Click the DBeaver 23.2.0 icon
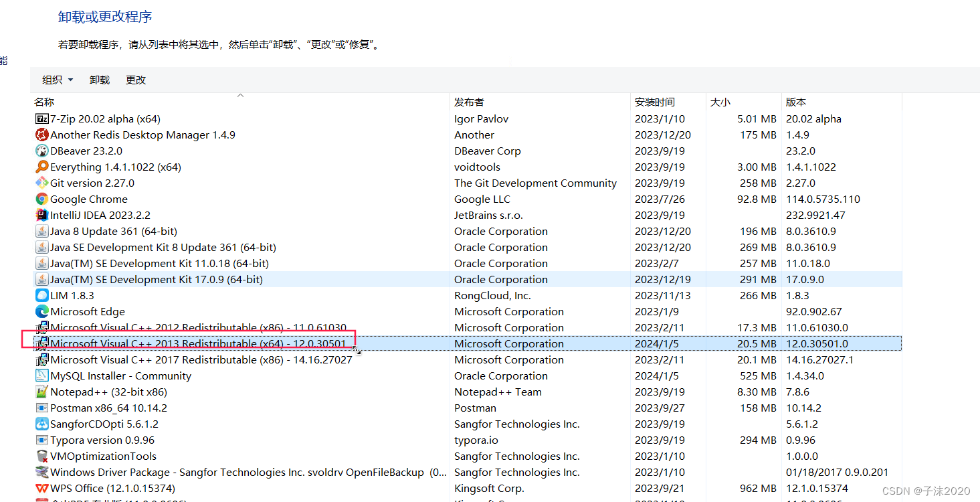Image resolution: width=980 pixels, height=502 pixels. click(x=42, y=151)
